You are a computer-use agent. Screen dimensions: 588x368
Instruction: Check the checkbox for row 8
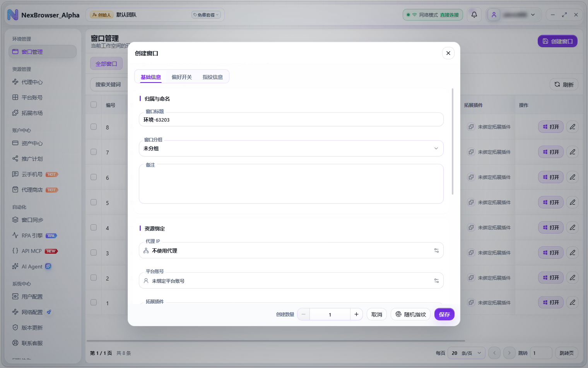[x=94, y=127]
